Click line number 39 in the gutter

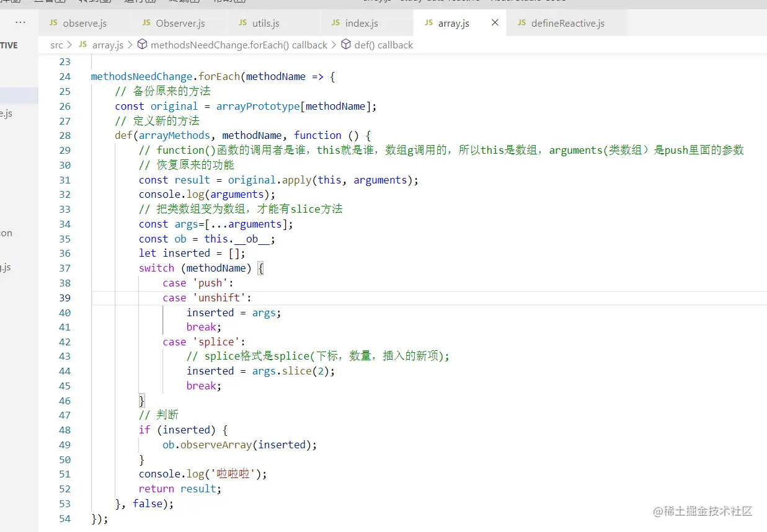point(64,298)
